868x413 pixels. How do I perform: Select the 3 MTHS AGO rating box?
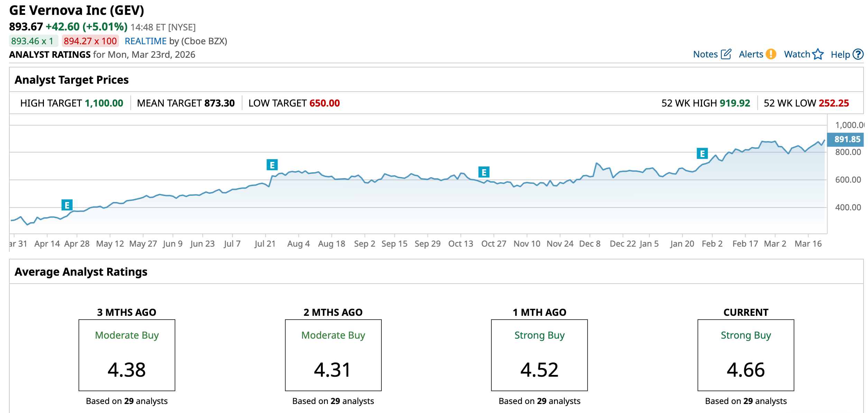(127, 355)
